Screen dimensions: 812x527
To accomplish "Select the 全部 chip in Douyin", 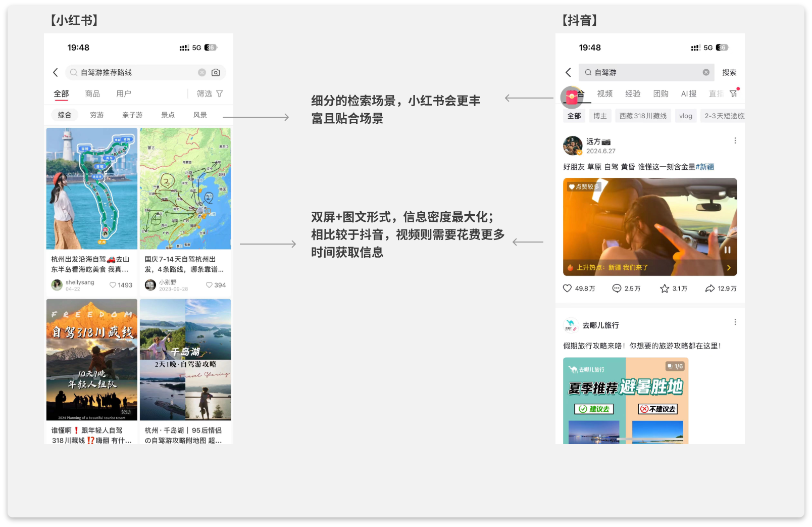I will [574, 116].
